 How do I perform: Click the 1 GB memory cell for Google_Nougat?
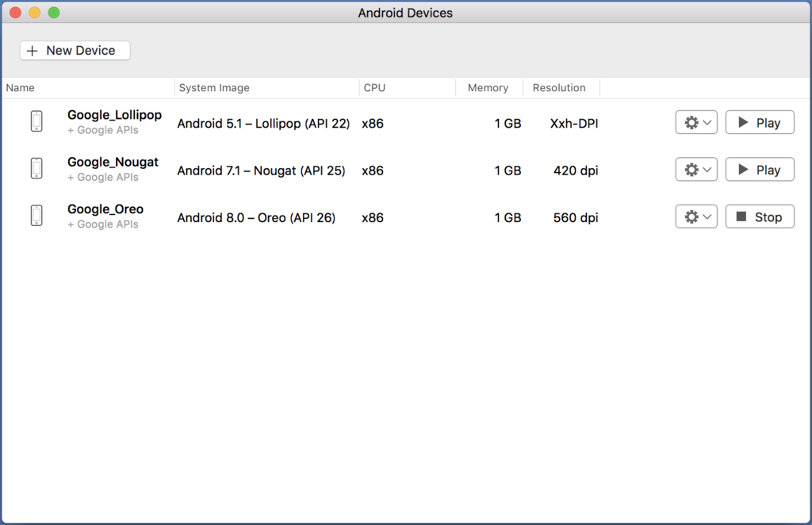click(x=507, y=171)
